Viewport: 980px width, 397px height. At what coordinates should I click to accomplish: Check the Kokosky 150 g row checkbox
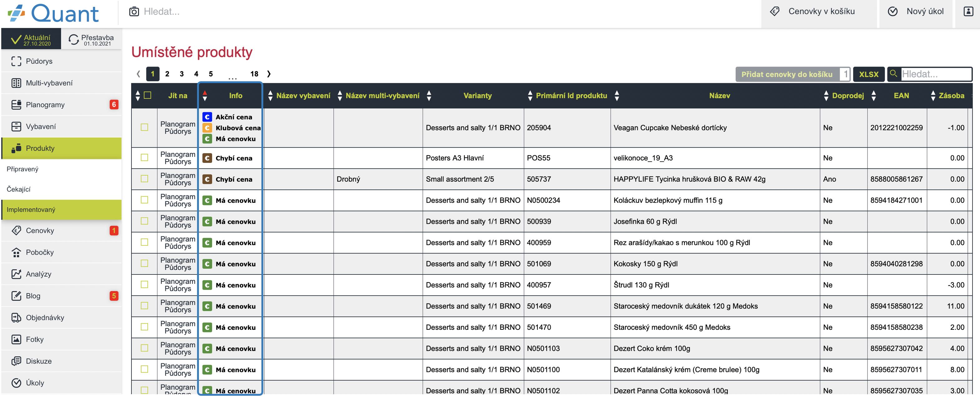coord(145,264)
